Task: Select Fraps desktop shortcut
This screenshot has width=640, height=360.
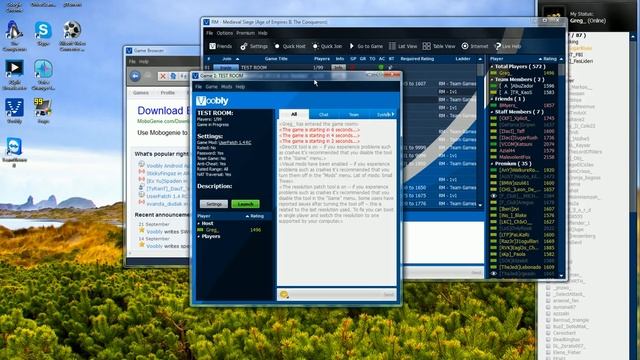Action: pyautogui.click(x=43, y=111)
